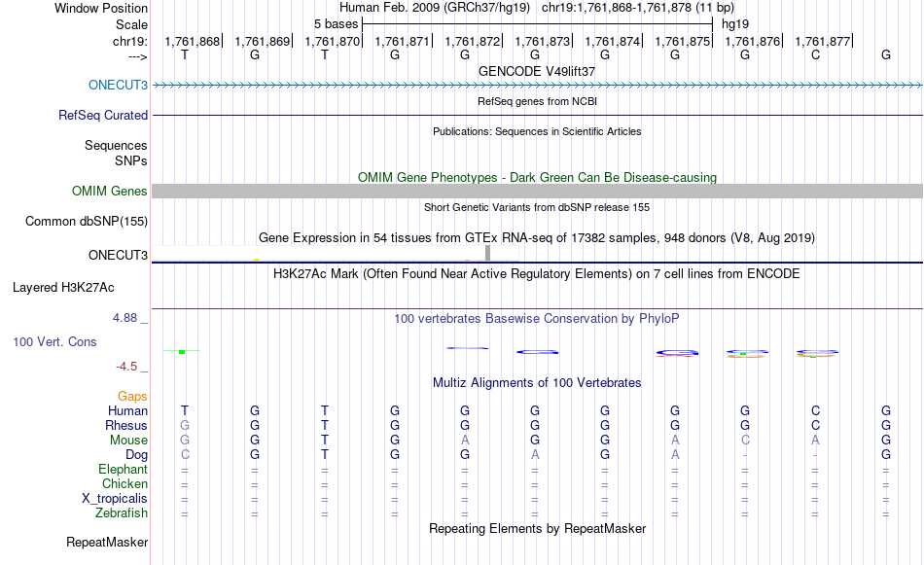Click the green 'OMIM Genes' label
The image size is (924, 565).
coord(109,191)
